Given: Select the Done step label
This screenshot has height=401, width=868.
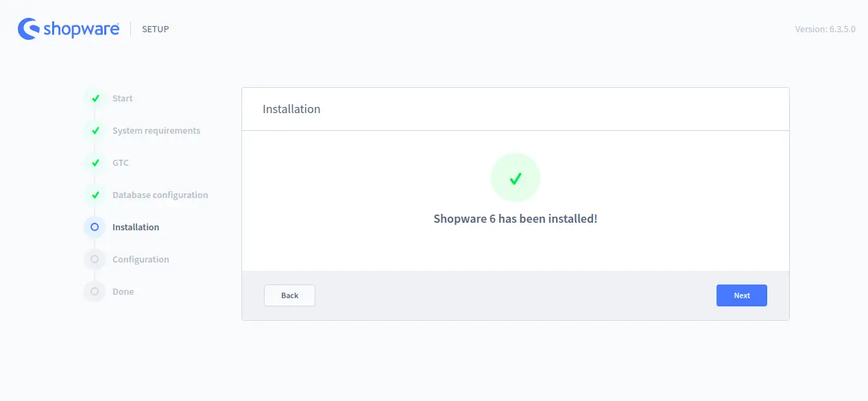Looking at the screenshot, I should tap(123, 291).
